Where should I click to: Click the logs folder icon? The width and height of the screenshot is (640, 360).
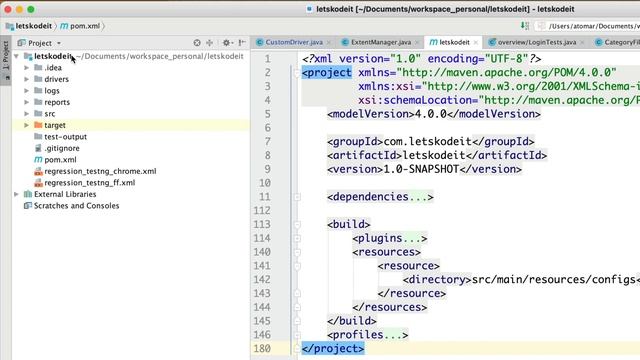click(38, 90)
